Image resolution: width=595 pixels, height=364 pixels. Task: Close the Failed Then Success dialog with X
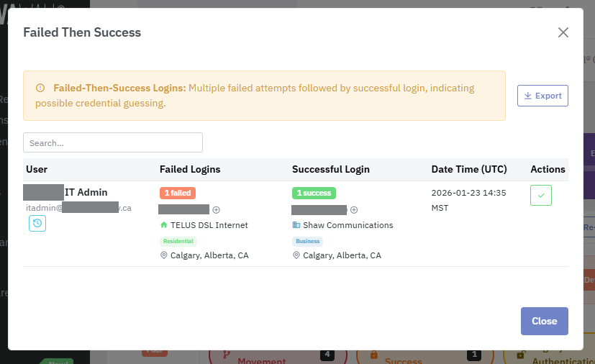point(563,32)
